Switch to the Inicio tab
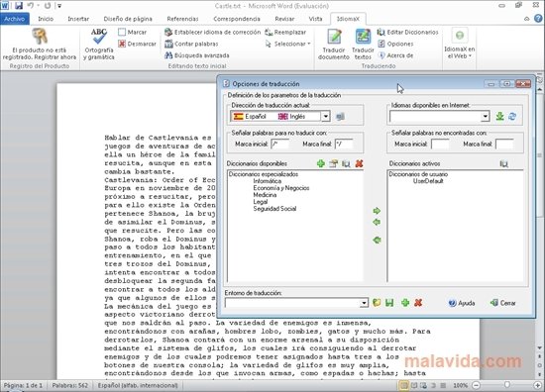The height and width of the screenshot is (392, 545). click(46, 19)
